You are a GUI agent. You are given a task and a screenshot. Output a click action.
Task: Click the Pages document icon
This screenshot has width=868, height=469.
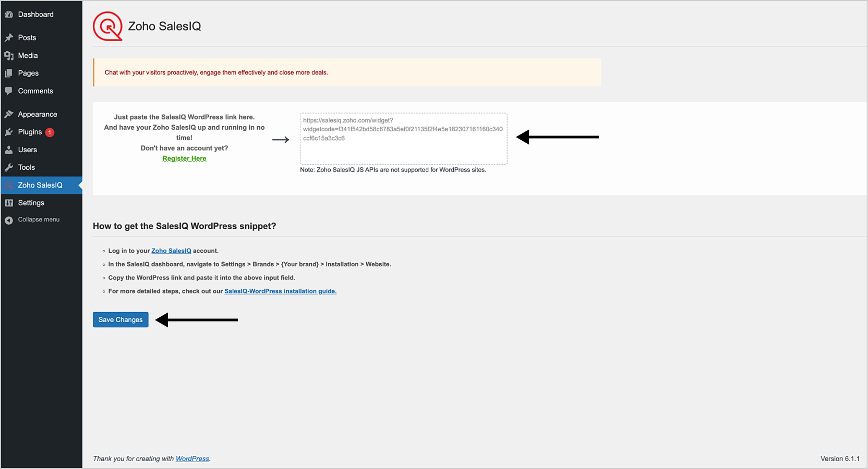click(x=9, y=73)
